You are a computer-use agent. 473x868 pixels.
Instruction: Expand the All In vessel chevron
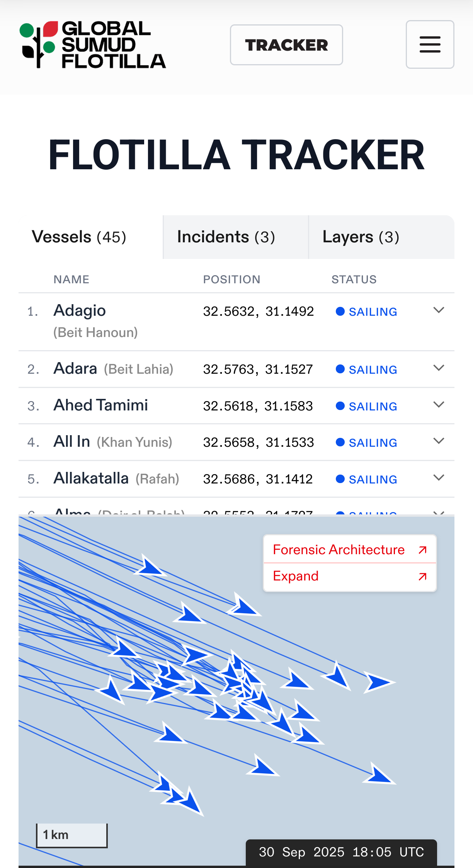point(439,441)
